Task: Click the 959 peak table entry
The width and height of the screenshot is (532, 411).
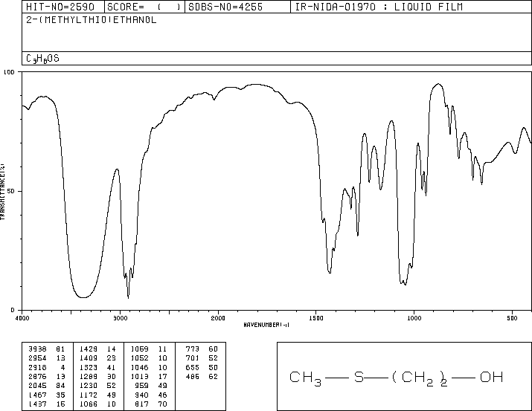Action: 150,386
